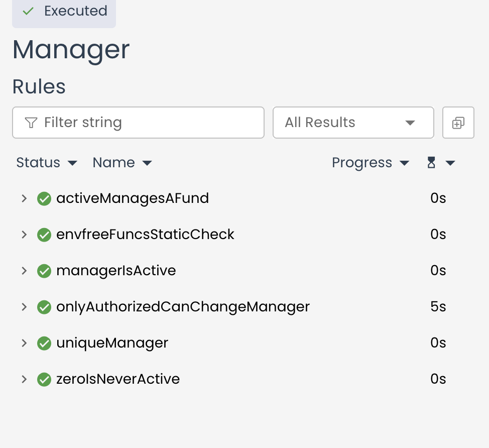Expand the zeroIsNeverActive rule
The width and height of the screenshot is (489, 448).
[x=24, y=379]
